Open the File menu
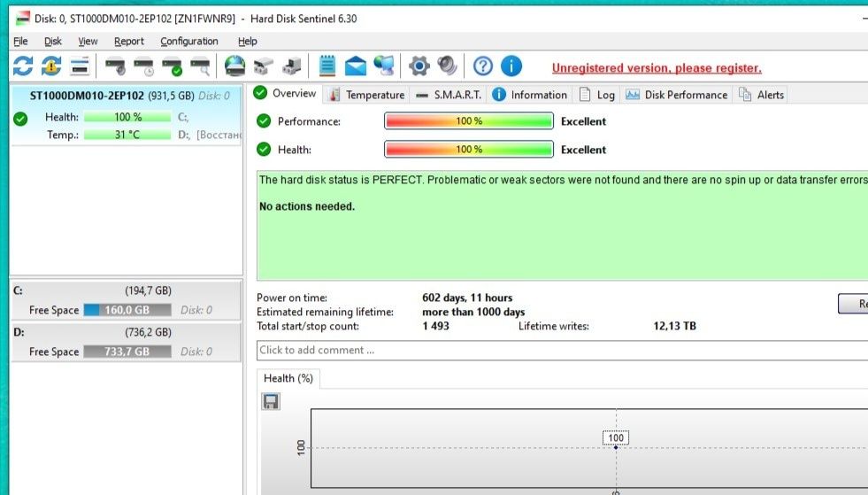 pyautogui.click(x=20, y=41)
